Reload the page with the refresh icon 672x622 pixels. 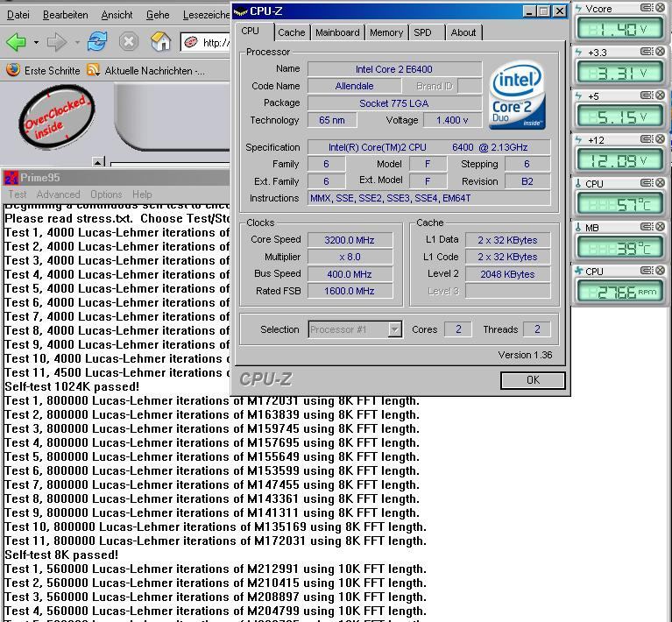(x=97, y=41)
